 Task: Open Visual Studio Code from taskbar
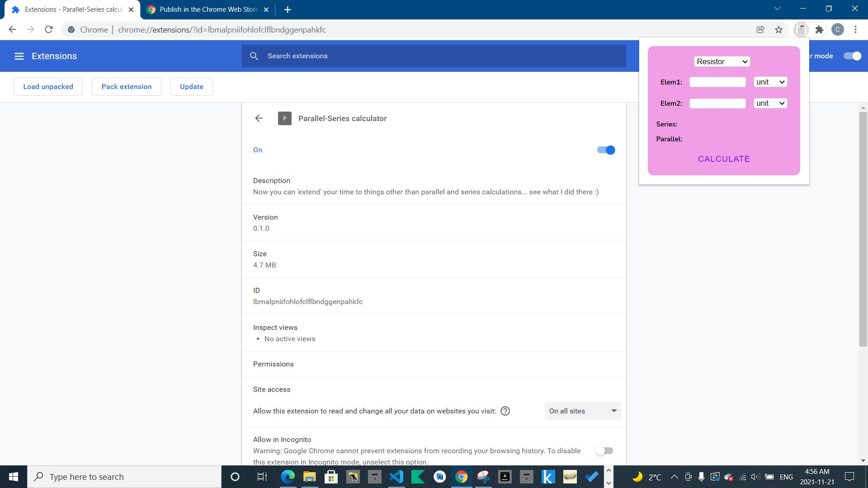396,477
